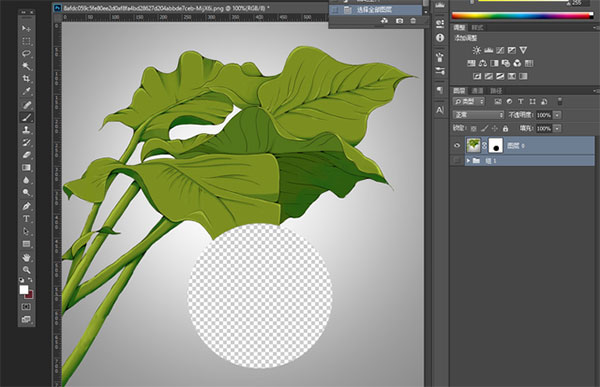Viewport: 600px width, 387px height.
Task: Open the opacity 100% dropdown arrow
Action: [557, 115]
